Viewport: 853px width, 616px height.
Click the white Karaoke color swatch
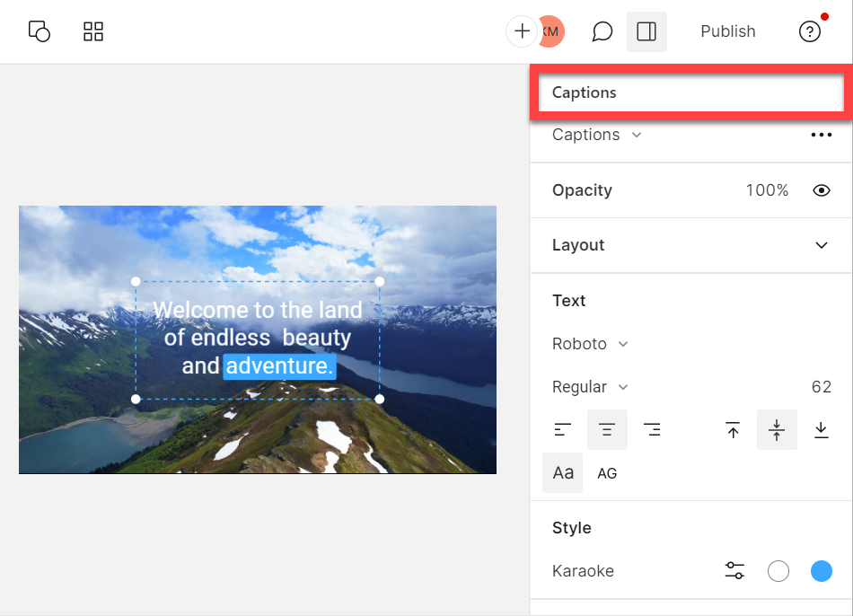click(778, 571)
